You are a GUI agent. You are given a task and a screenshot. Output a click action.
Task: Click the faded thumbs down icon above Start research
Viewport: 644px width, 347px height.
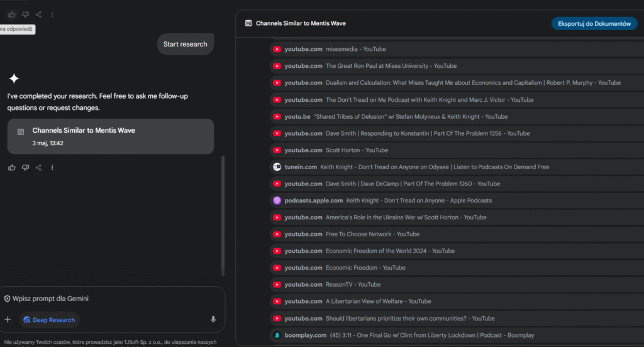pos(25,15)
